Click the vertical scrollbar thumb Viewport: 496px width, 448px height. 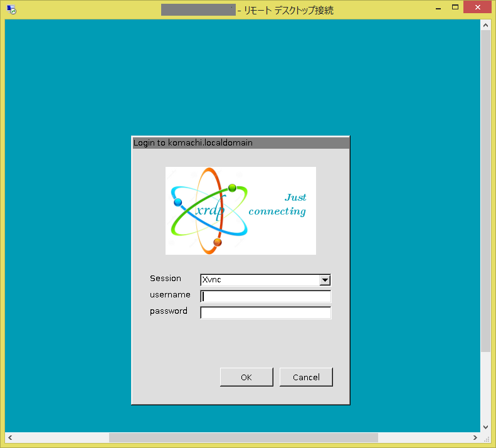(x=485, y=191)
